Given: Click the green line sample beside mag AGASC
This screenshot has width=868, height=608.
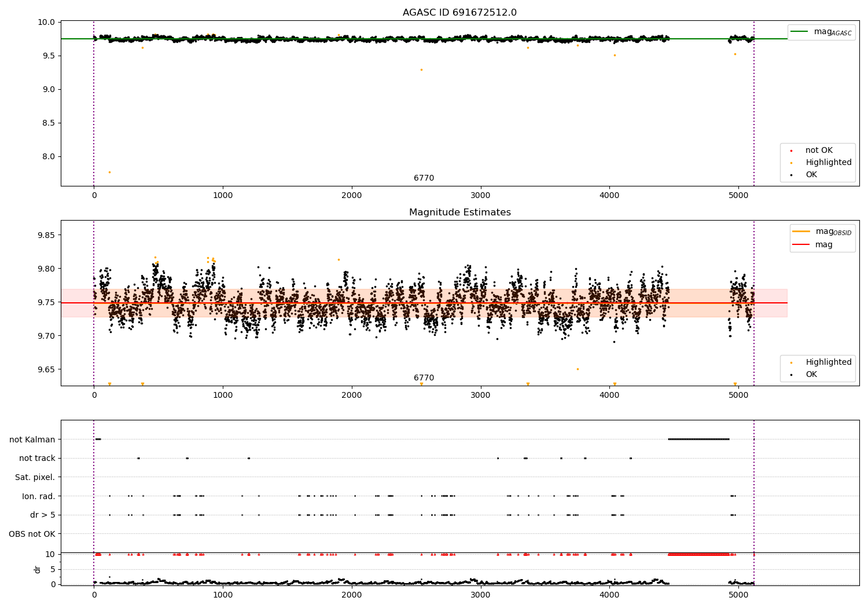Looking at the screenshot, I should 800,32.
